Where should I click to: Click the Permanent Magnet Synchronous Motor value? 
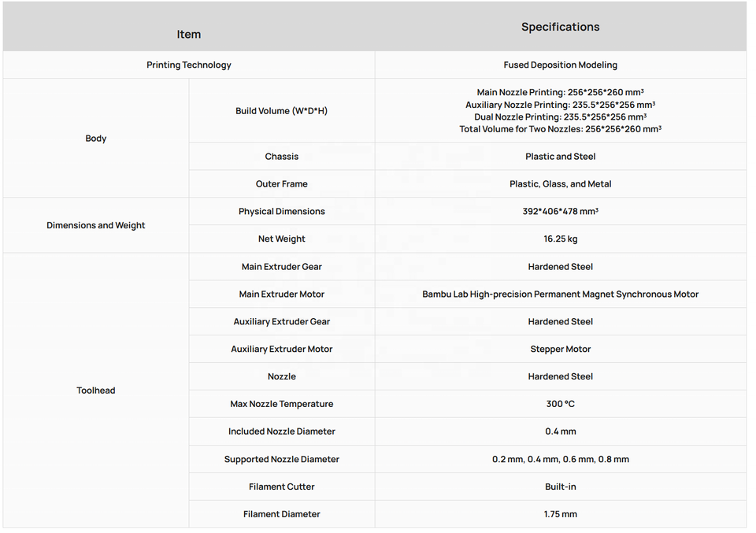pyautogui.click(x=560, y=294)
